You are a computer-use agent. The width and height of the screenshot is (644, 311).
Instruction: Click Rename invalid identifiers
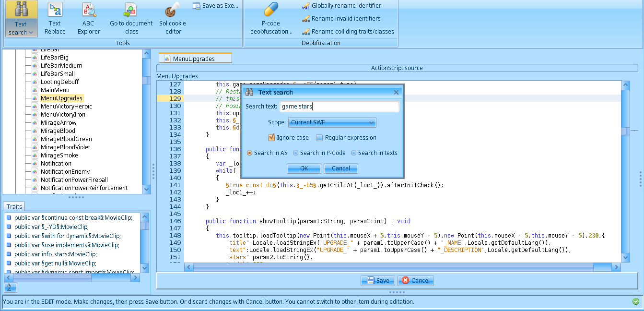click(x=346, y=19)
